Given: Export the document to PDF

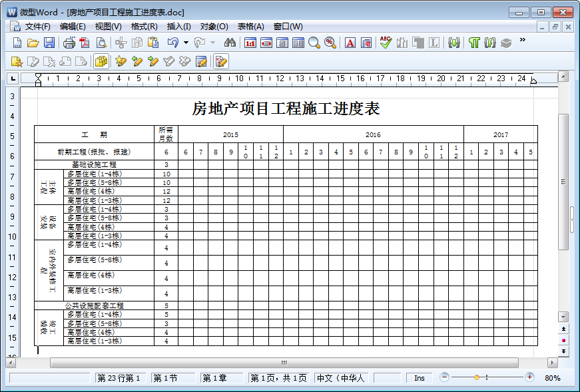Looking at the screenshot, I should coord(85,43).
